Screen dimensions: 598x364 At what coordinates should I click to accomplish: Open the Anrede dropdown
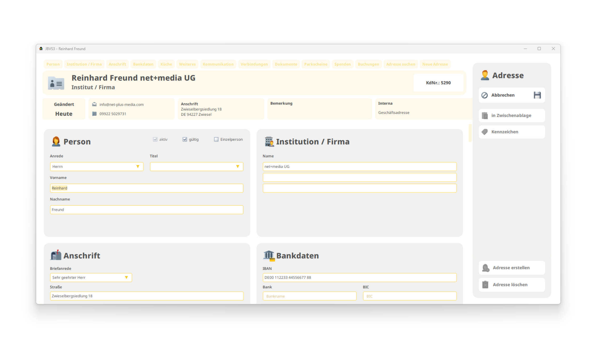tap(137, 166)
